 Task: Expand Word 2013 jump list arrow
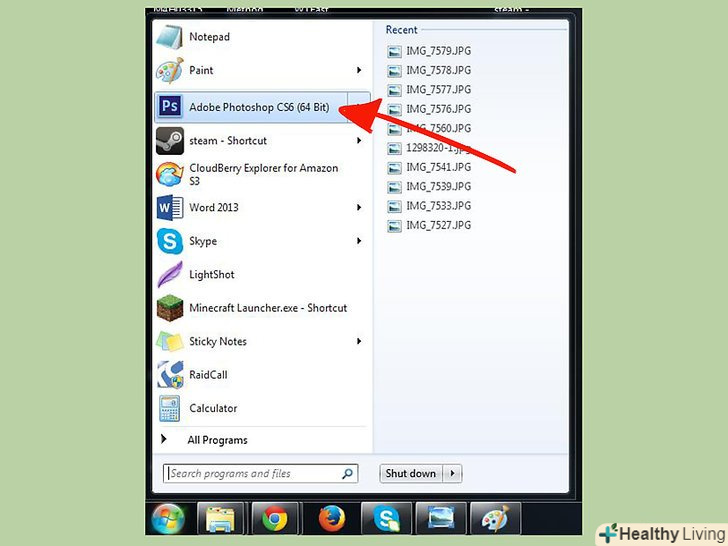359,208
